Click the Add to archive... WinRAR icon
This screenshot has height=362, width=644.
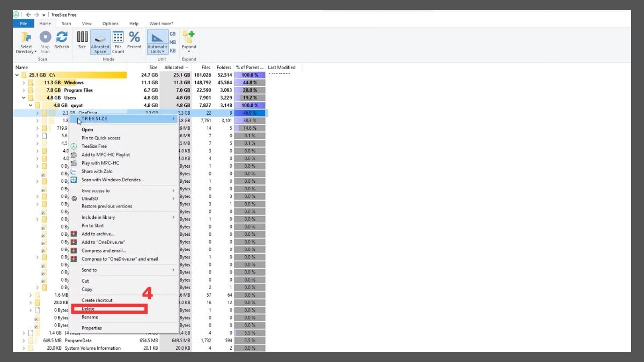(74, 234)
